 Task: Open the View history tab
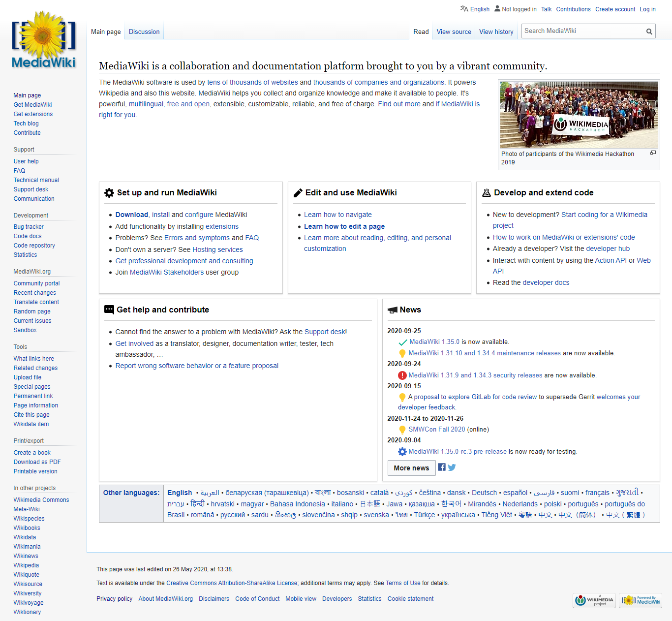[x=496, y=31]
